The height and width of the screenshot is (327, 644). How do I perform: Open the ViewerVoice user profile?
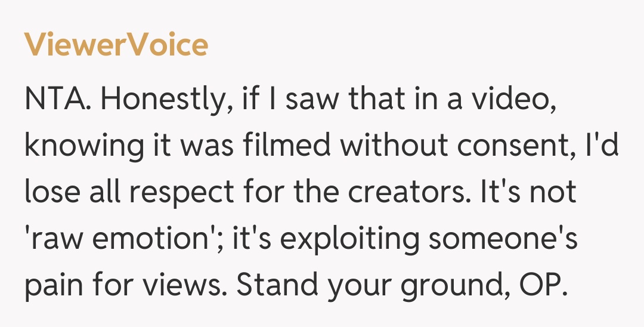pos(116,45)
